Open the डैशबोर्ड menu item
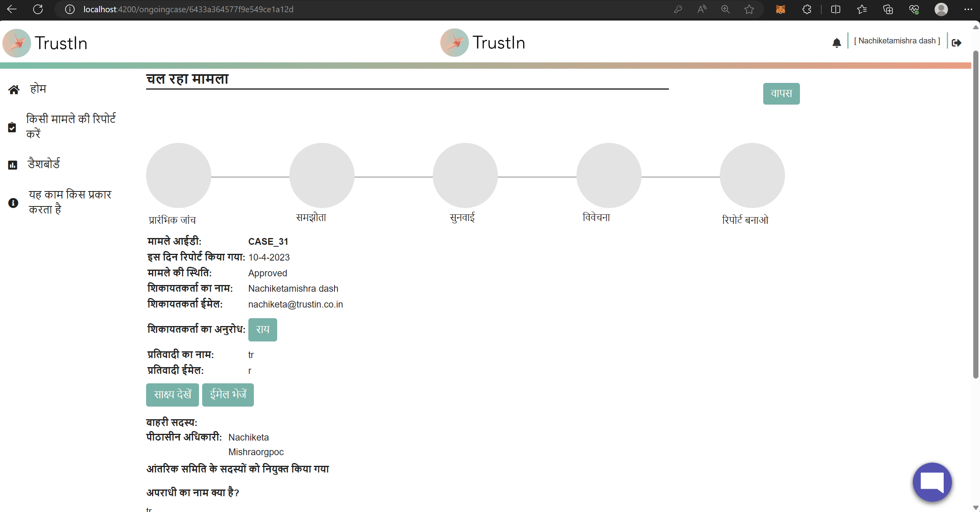Viewport: 980px width, 512px height. click(x=44, y=163)
